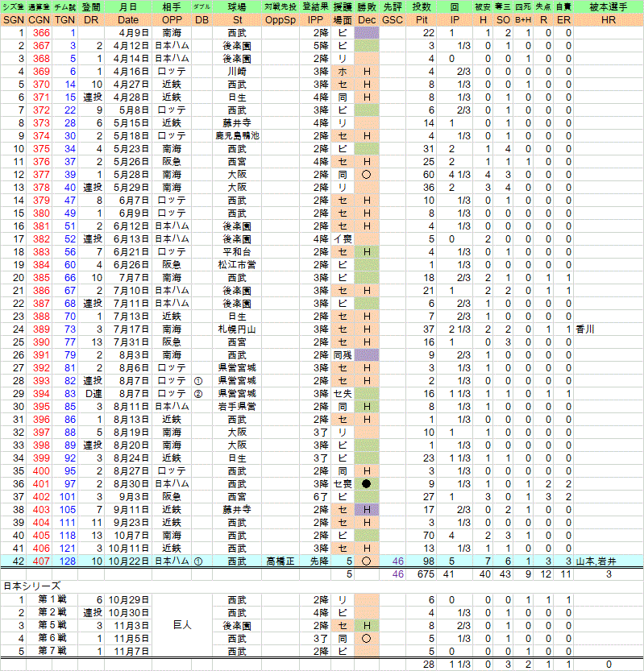This screenshot has width=644, height=671.
Task: Click the date 6月21日
Action: tap(131, 252)
